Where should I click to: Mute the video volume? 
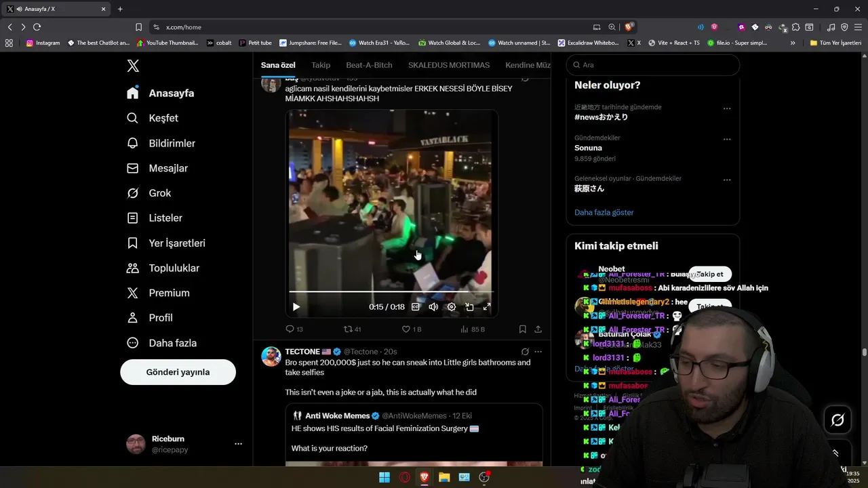coord(433,307)
